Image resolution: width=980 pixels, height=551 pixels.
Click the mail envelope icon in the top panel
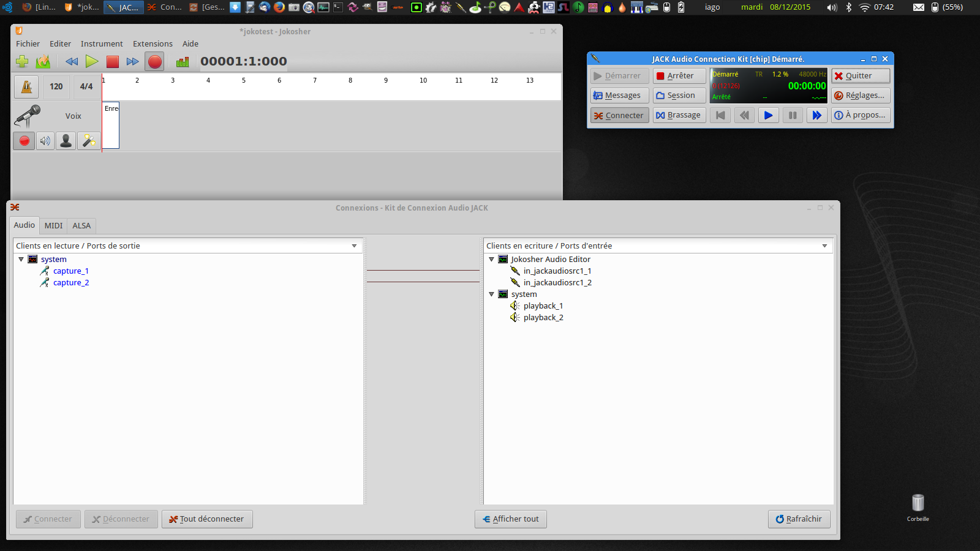pos(919,7)
